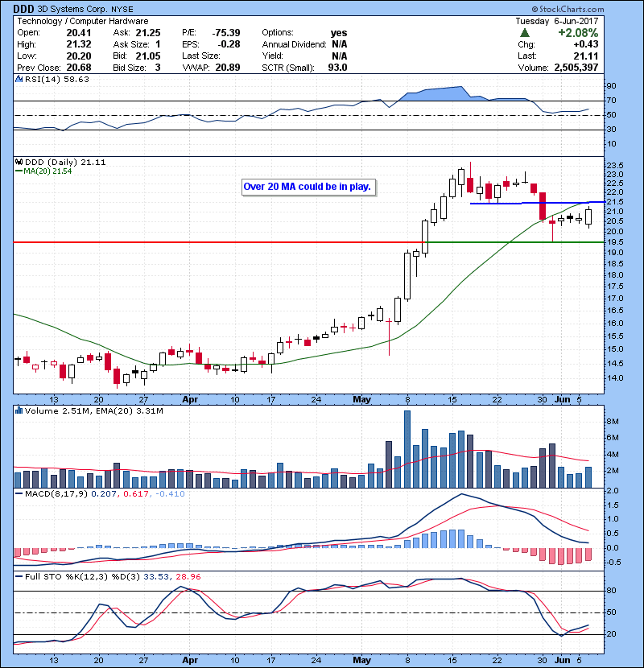Click the SCTR (Small) value 93.0
The image size is (644, 668).
pos(337,68)
